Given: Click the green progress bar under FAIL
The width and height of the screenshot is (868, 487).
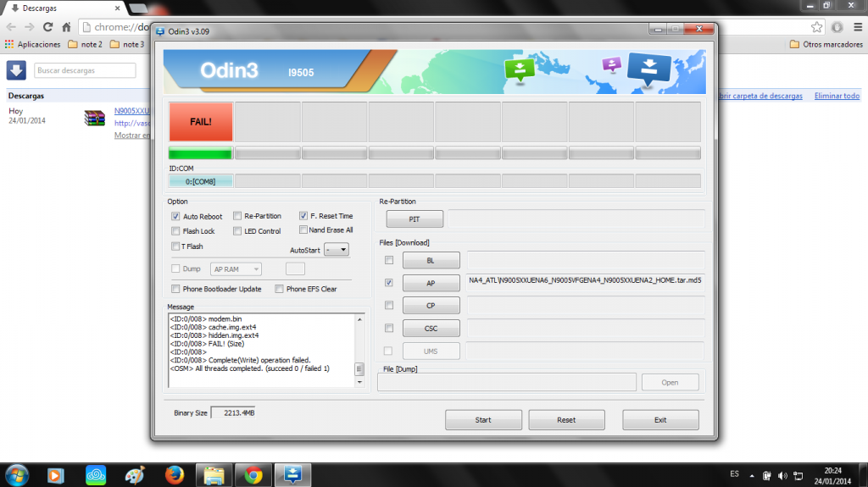Looking at the screenshot, I should tap(200, 153).
